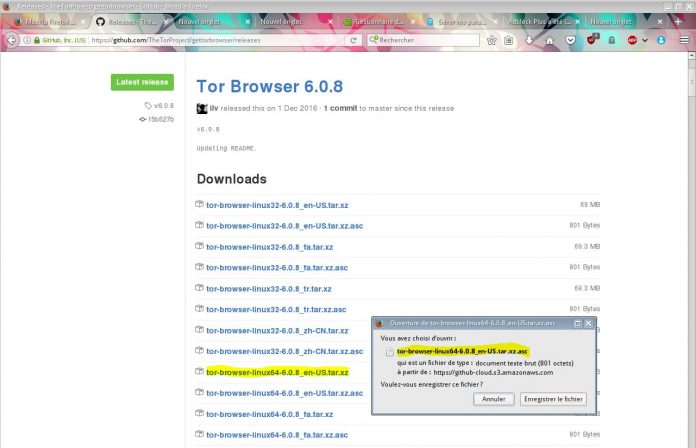Click package icon beside linux32 en-US.tar.xz
The width and height of the screenshot is (696, 448).
point(199,204)
